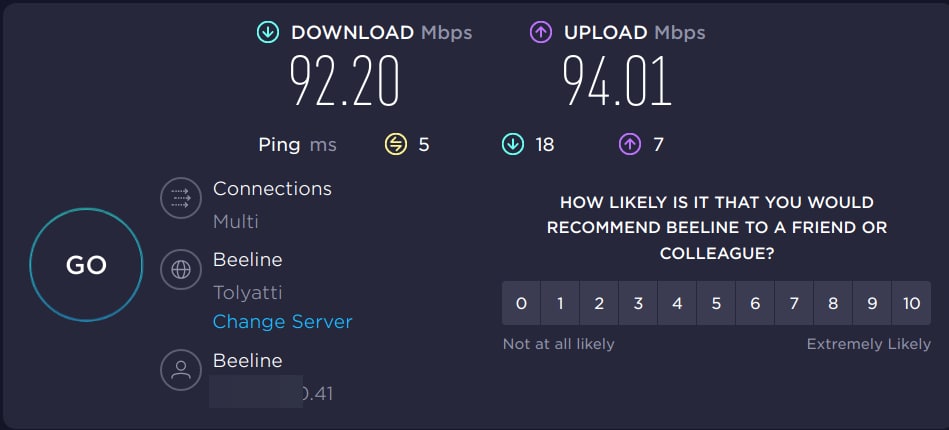Click the purple upload arrow icon
Screen dimensions: 949x430
click(x=541, y=32)
